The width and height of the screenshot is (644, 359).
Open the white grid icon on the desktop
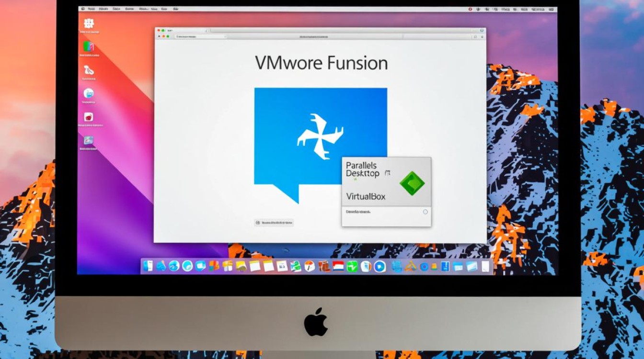click(89, 23)
